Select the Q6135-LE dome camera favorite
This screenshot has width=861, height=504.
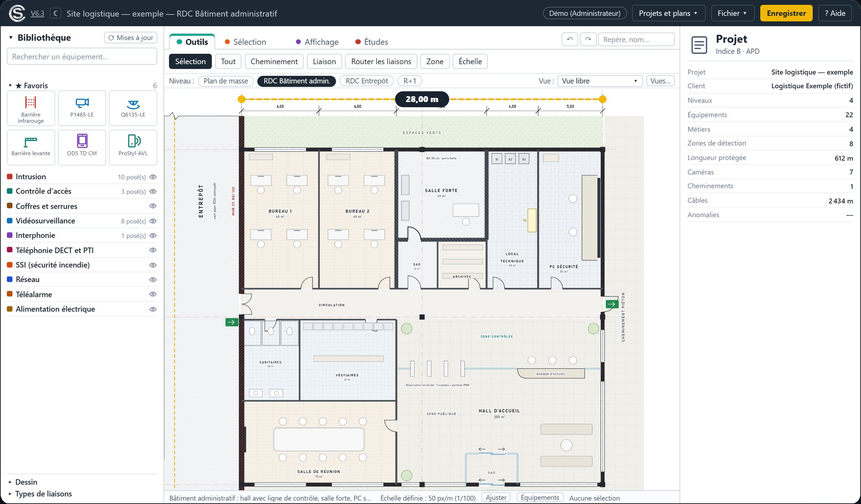click(133, 108)
